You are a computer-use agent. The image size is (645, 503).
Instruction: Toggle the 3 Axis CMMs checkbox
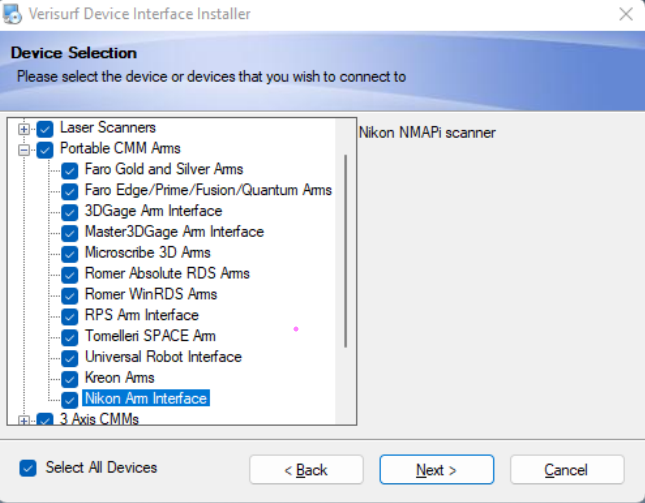[x=45, y=419]
